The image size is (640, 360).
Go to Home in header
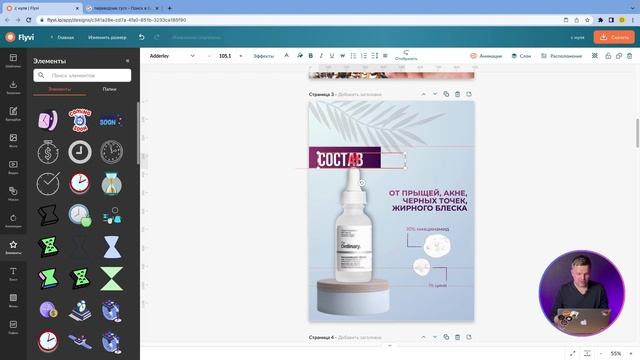coord(62,37)
